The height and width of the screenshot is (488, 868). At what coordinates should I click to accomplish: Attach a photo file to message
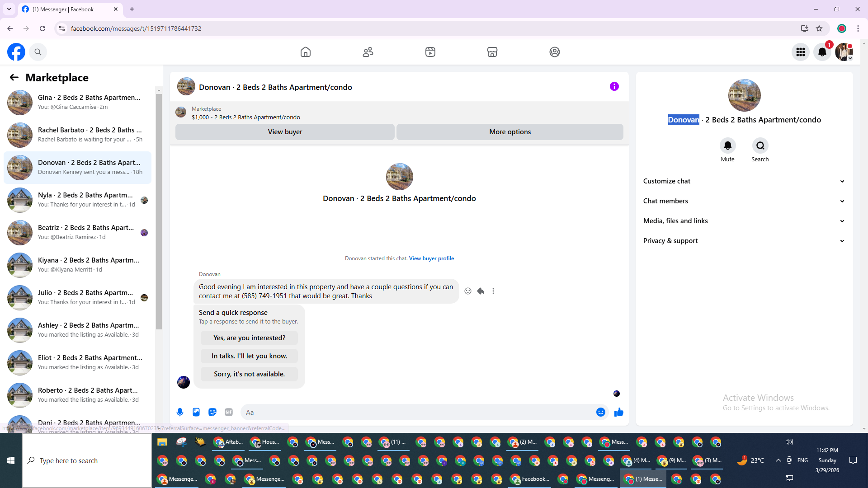[x=196, y=412]
